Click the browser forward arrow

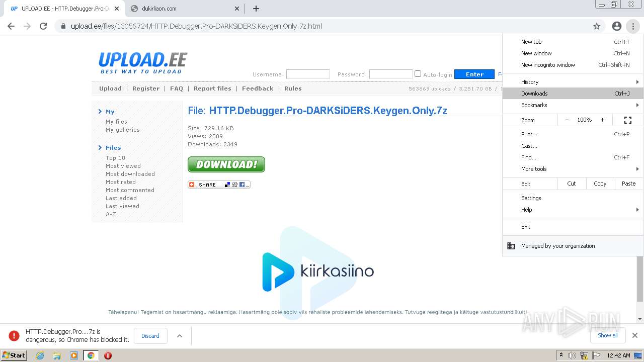(27, 26)
